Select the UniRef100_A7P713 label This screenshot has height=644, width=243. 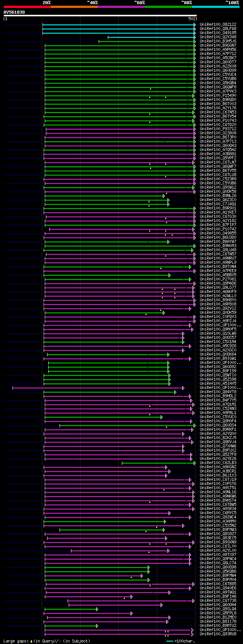pyautogui.click(x=218, y=142)
